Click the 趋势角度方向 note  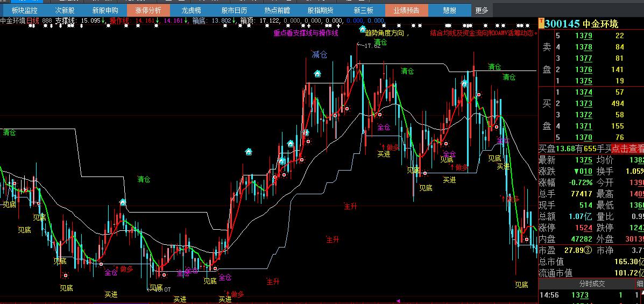[387, 33]
